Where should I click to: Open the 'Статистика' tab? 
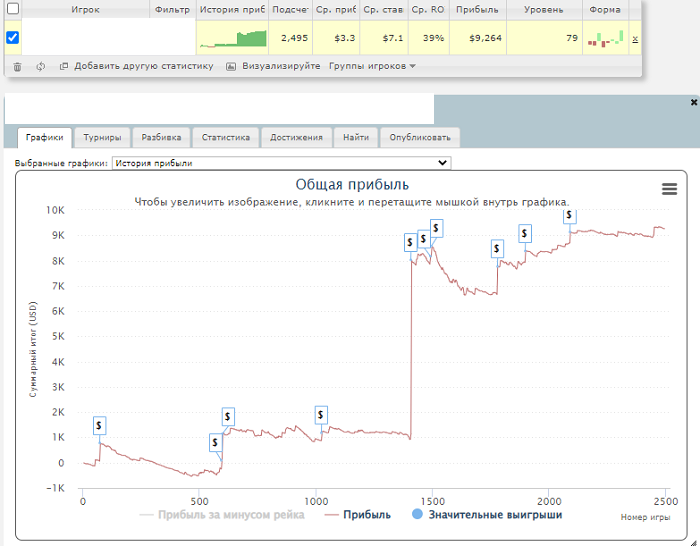point(225,138)
